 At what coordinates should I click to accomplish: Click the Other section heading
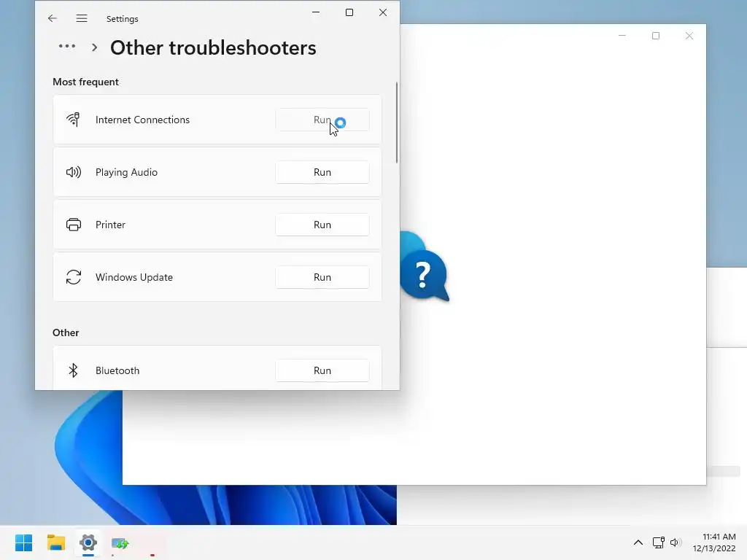point(66,332)
